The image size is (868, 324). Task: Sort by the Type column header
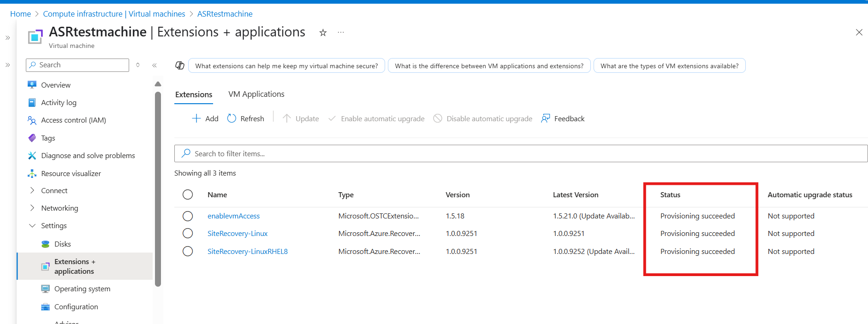tap(346, 195)
